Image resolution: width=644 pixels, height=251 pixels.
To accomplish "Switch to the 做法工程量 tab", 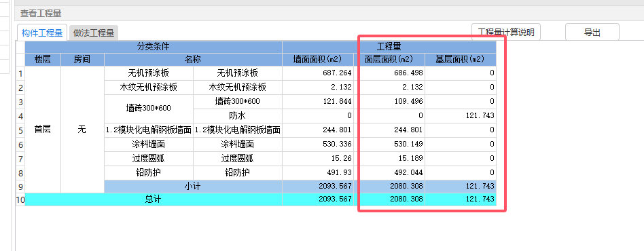I will [94, 33].
